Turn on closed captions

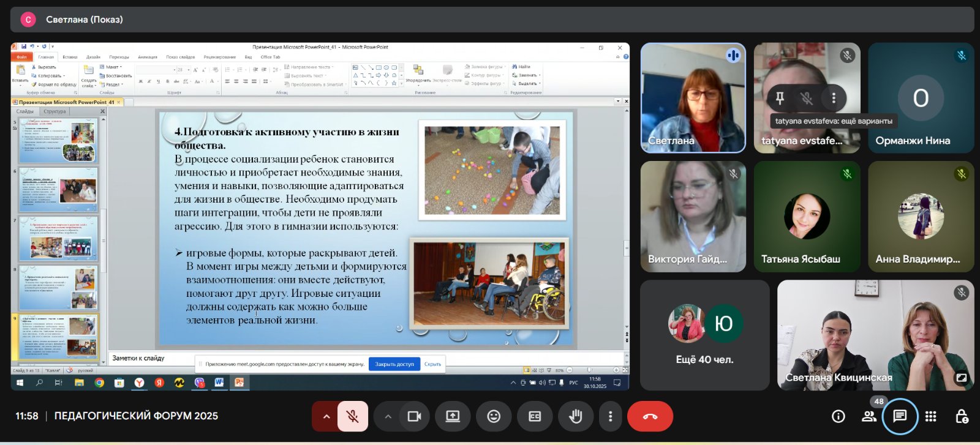click(535, 416)
